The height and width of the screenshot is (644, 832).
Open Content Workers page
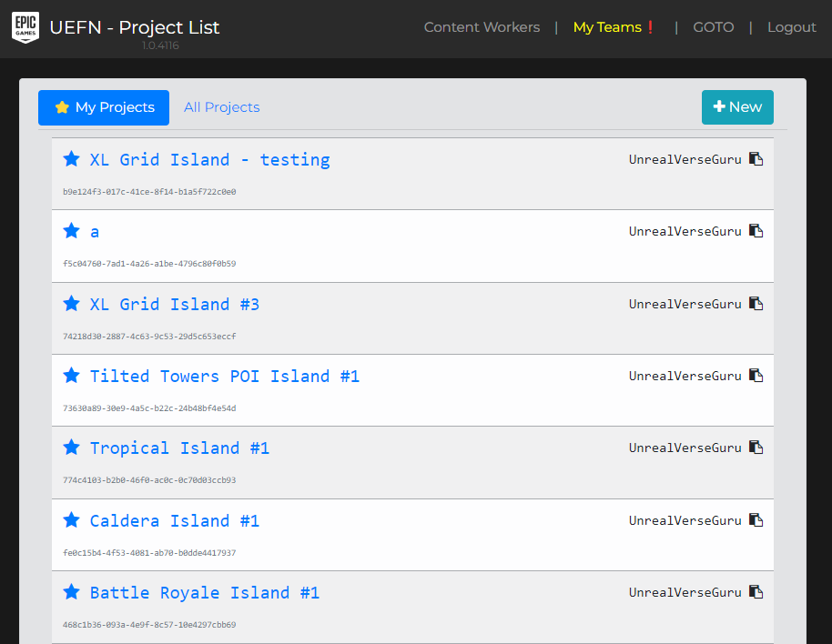click(482, 26)
